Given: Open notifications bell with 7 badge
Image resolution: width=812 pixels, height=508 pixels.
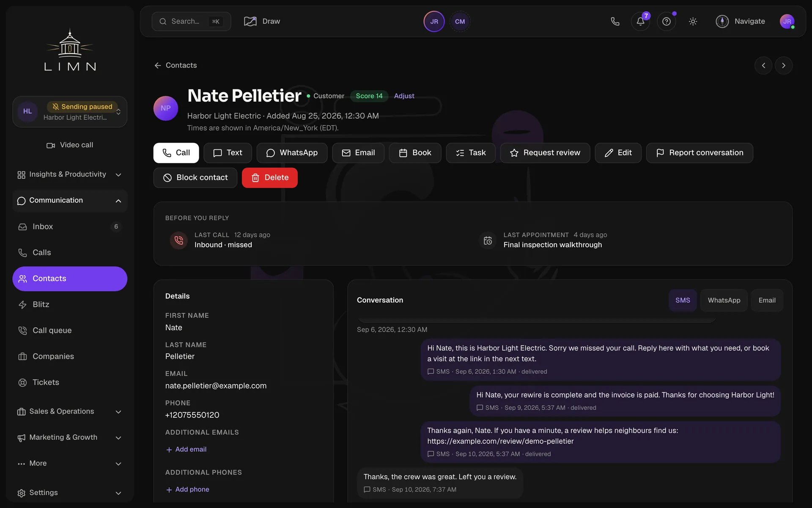Looking at the screenshot, I should (641, 21).
